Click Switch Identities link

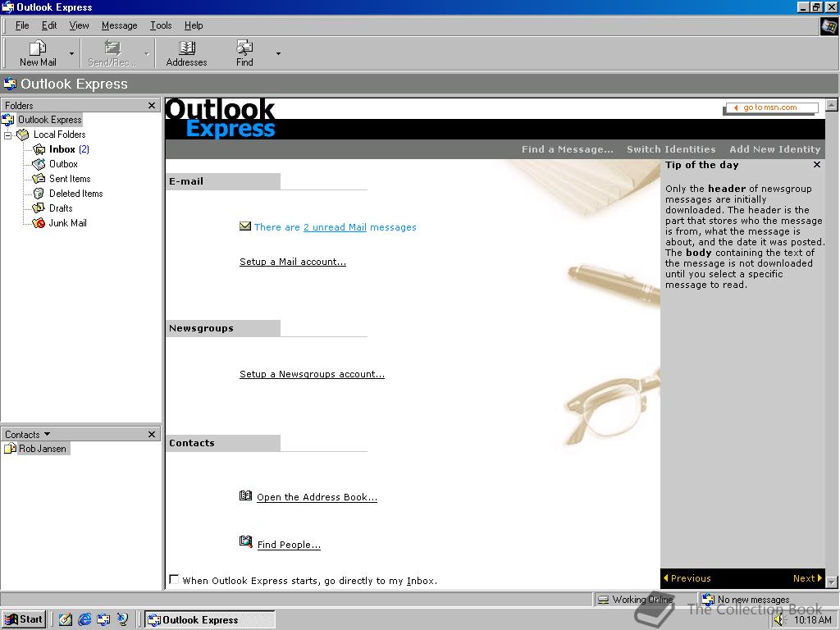(x=671, y=149)
